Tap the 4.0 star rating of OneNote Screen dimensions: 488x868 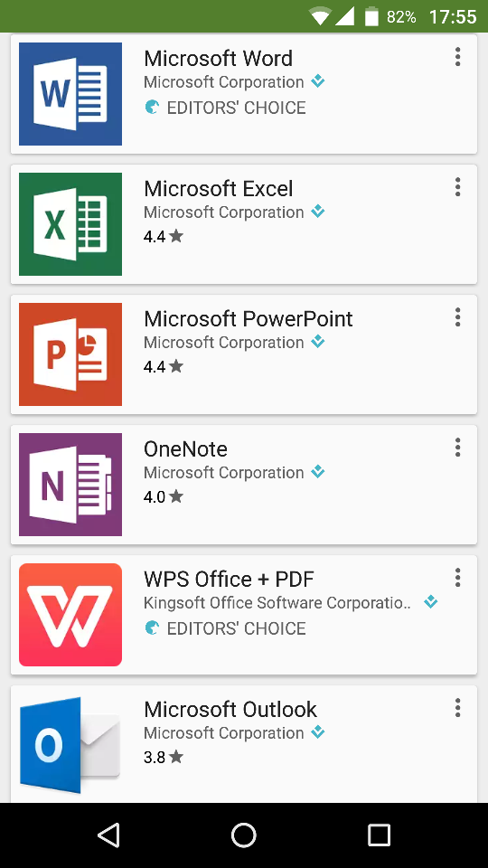pos(164,497)
